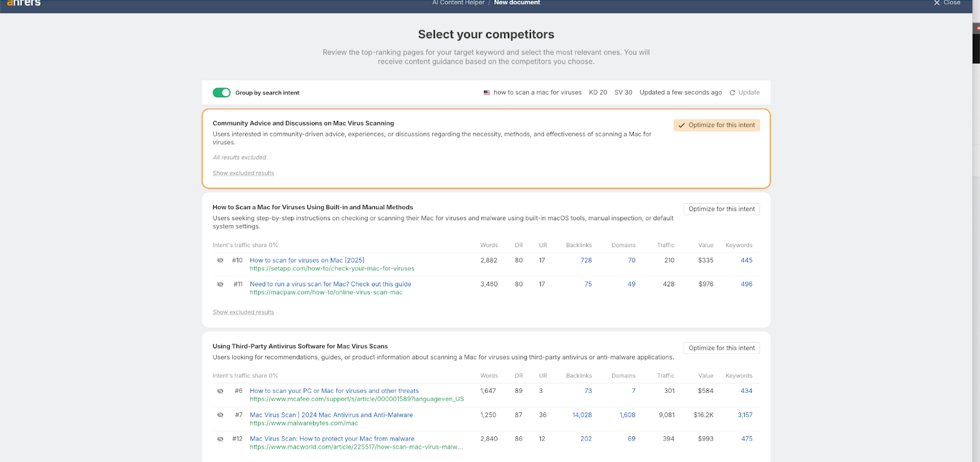Image resolution: width=980 pixels, height=462 pixels.
Task: Click backlinks value 73 for mcafee
Action: 588,390
